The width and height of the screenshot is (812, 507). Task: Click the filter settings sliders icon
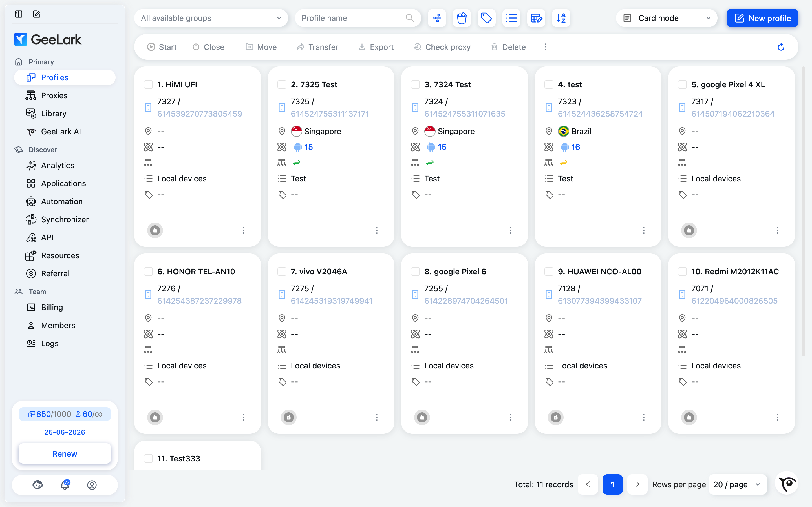point(437,18)
